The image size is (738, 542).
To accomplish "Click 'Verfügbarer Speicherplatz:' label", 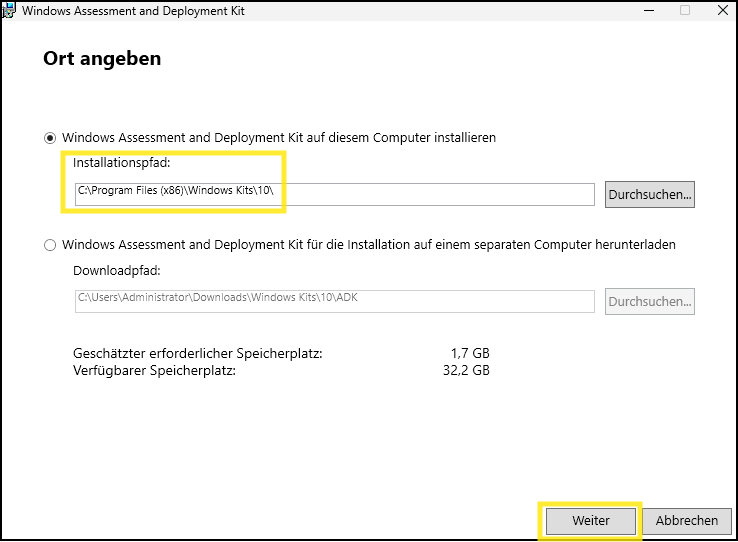I will pyautogui.click(x=154, y=371).
